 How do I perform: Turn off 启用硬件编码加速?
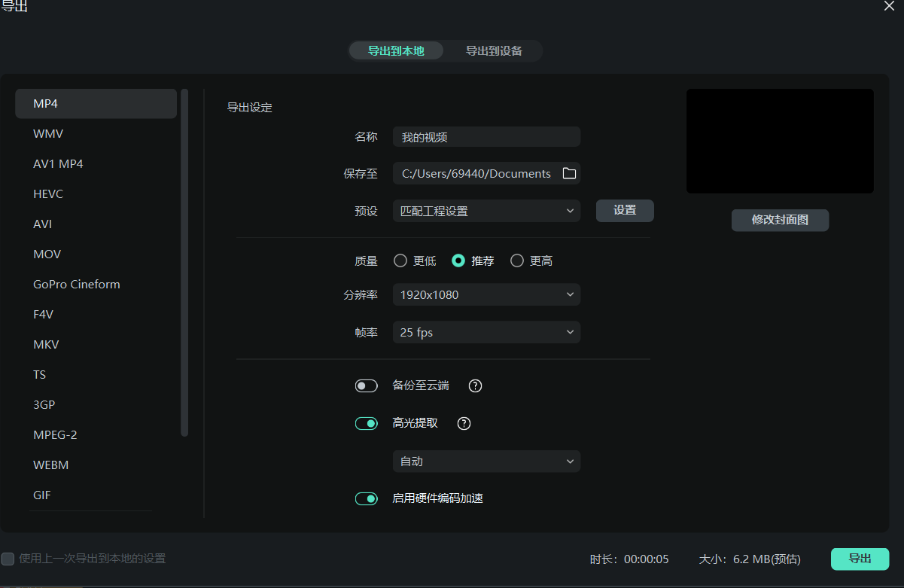366,498
